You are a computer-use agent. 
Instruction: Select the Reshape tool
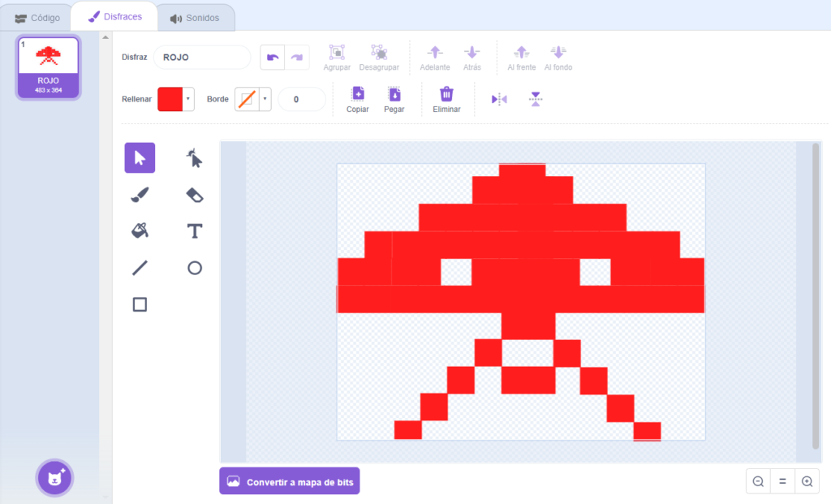coord(195,158)
